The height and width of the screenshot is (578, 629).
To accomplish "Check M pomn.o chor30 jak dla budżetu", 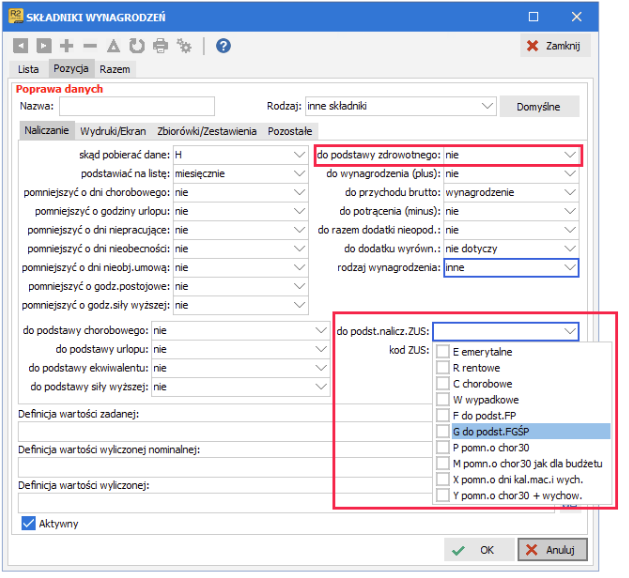I will [x=443, y=463].
